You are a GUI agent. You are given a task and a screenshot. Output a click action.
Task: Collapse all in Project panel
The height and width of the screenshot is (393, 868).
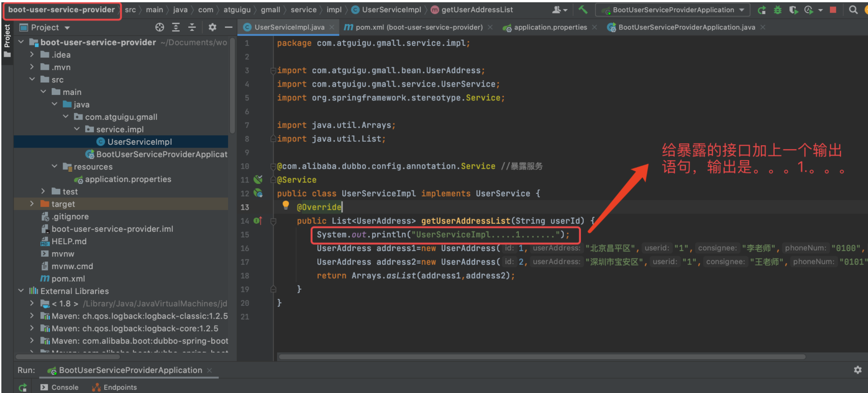click(x=192, y=27)
